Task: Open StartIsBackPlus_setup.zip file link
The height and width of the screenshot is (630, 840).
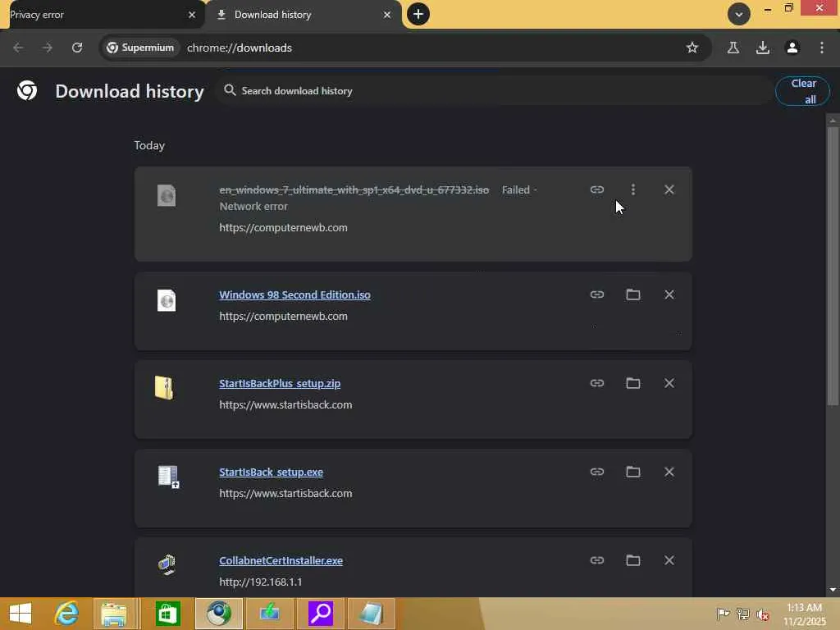Action: pyautogui.click(x=280, y=384)
